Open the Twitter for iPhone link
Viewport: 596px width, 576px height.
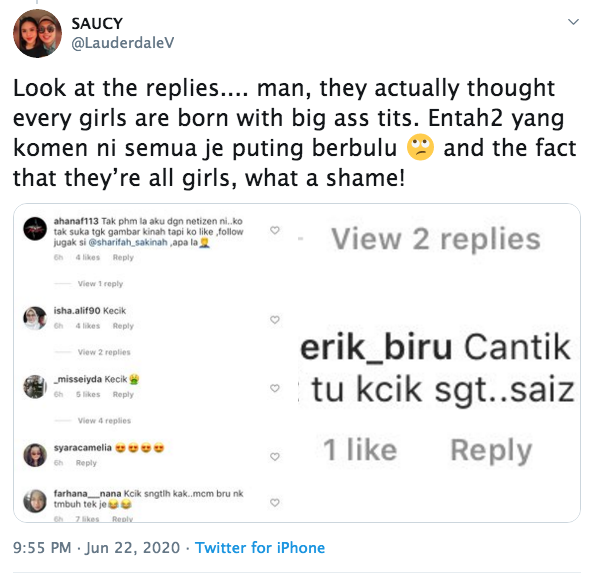tap(260, 547)
